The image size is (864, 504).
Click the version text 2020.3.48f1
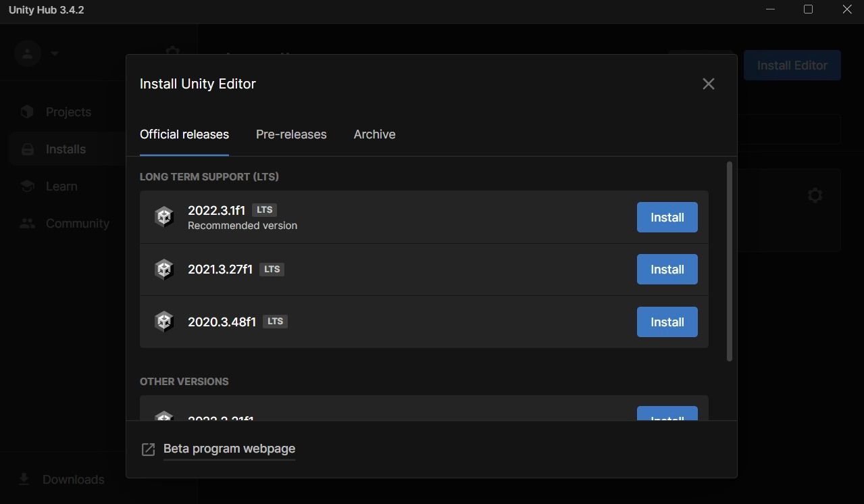point(222,322)
